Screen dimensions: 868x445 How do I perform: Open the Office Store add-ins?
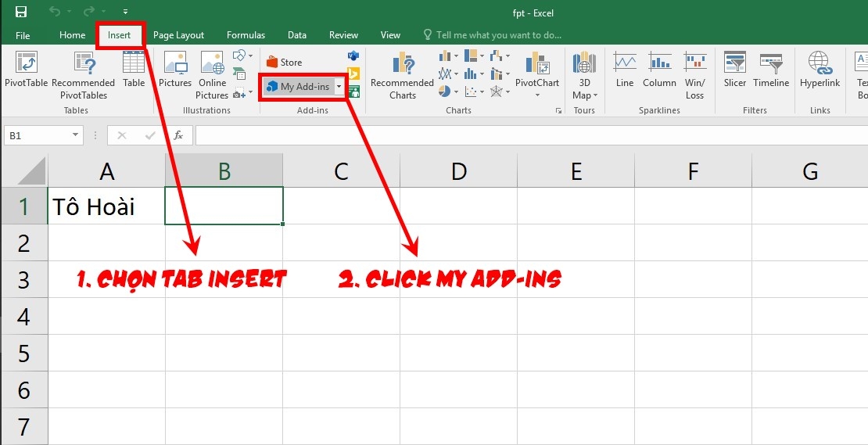point(284,62)
